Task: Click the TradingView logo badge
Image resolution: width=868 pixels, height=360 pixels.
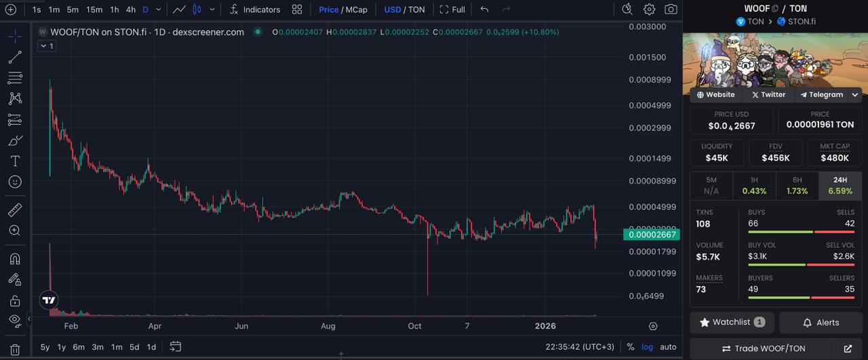Action: tap(49, 300)
